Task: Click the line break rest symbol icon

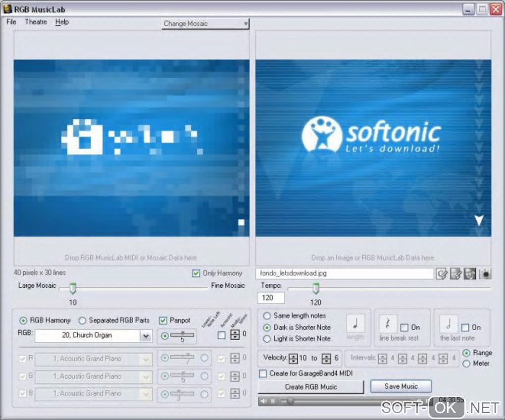Action: [x=388, y=323]
